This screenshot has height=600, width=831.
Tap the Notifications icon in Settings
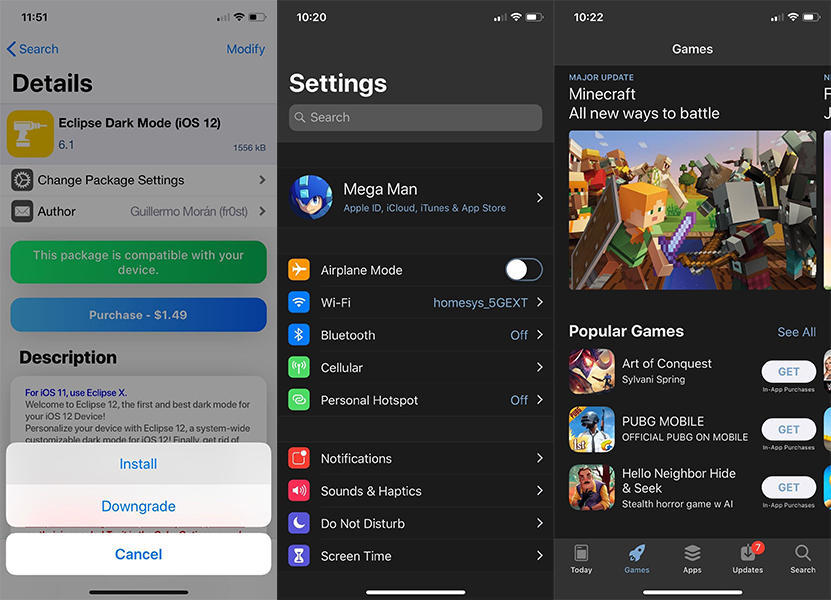point(299,458)
